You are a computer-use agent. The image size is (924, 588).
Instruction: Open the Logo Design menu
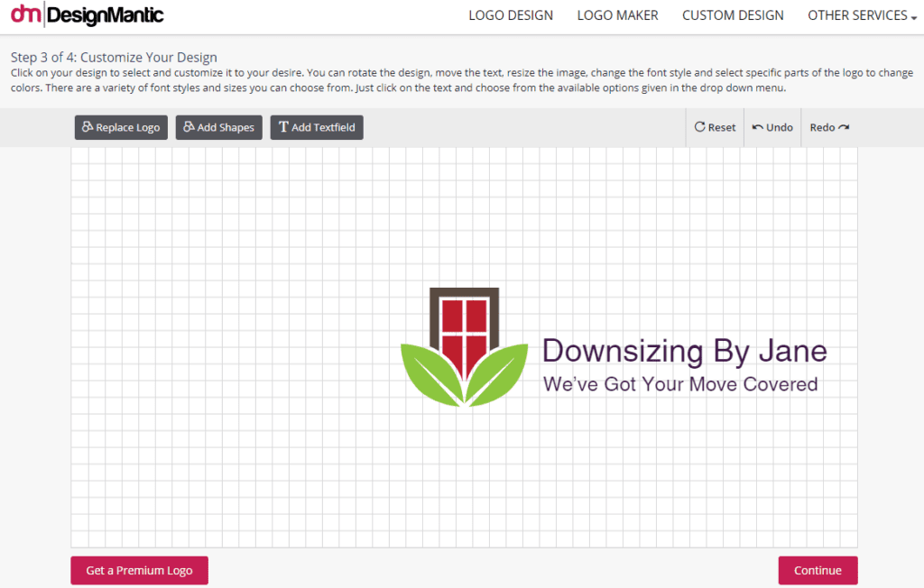(511, 15)
